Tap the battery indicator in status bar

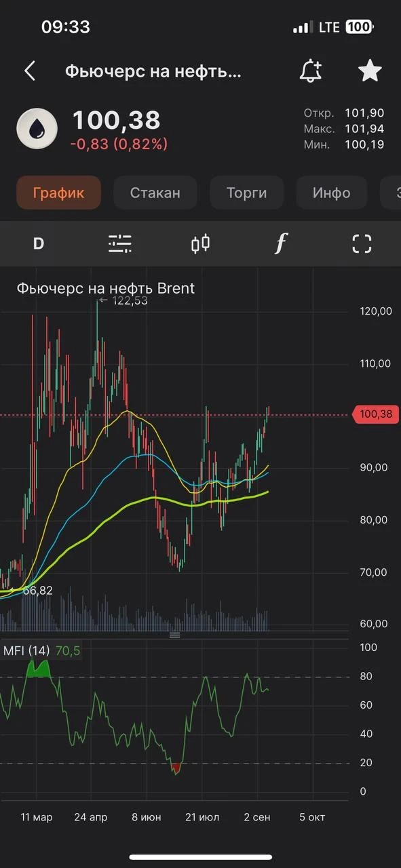point(359,27)
